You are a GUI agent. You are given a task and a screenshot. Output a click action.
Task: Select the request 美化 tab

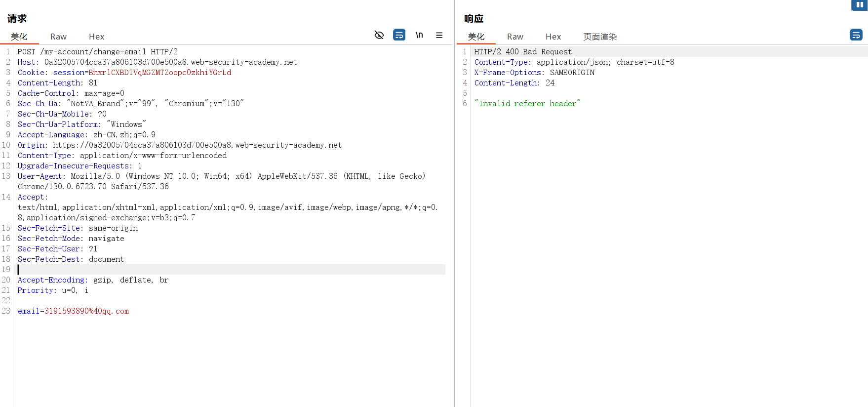coord(19,37)
